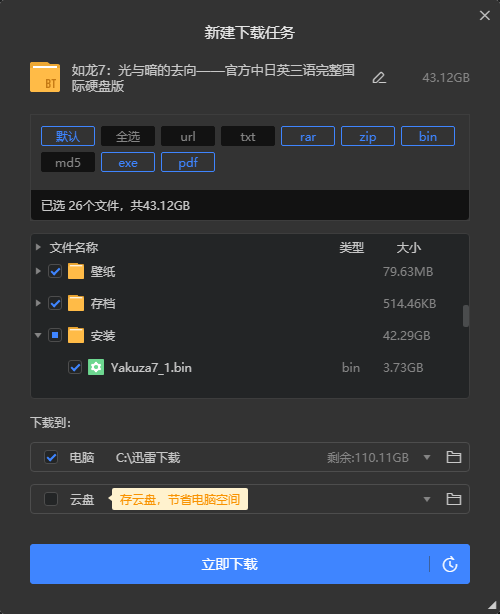Viewport: 500px width, 614px height.
Task: Select the 安装 folder row label
Action: [103, 336]
